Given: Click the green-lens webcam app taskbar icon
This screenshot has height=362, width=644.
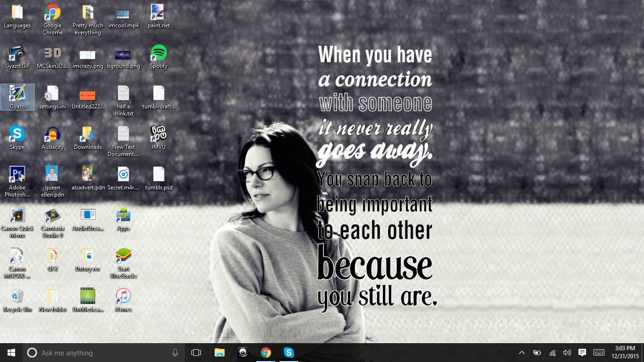Looking at the screenshot, I should (x=242, y=353).
